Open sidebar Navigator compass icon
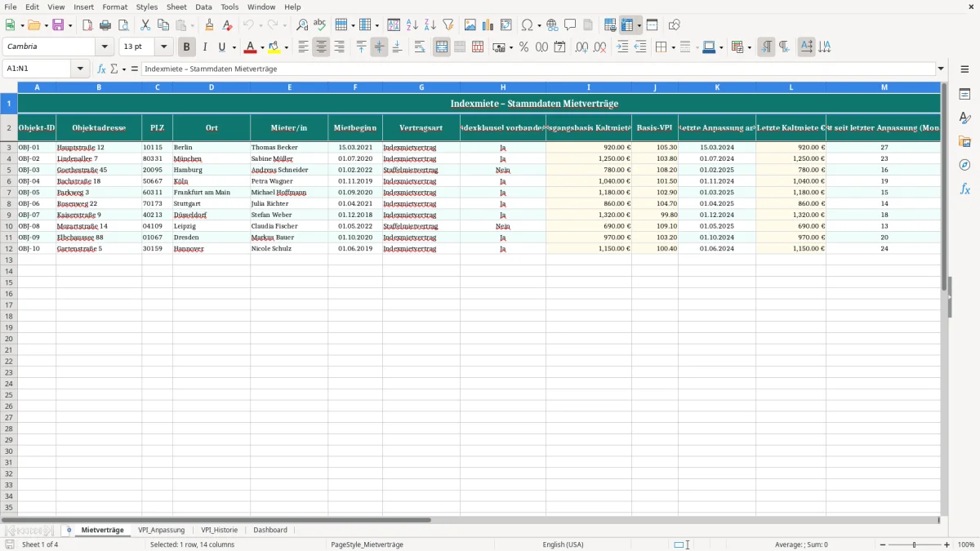Image resolution: width=980 pixels, height=551 pixels. [x=964, y=165]
